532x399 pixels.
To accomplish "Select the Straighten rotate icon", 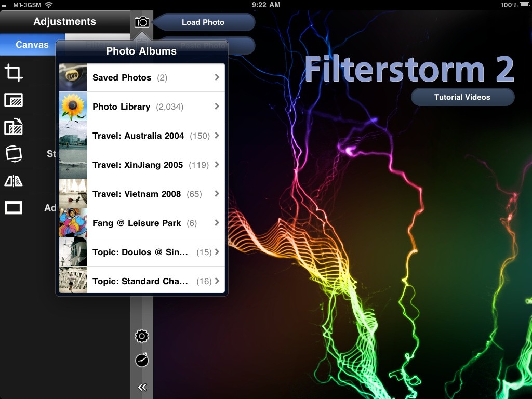I will 14,154.
